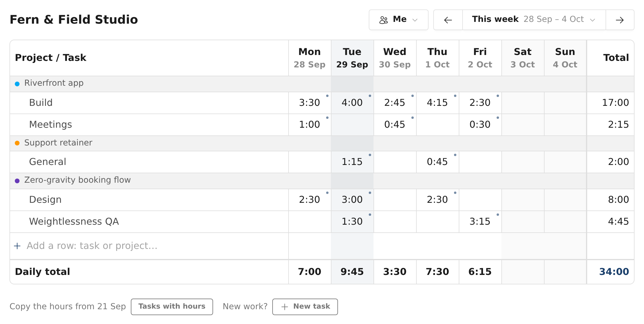Select the Build Monday cell 3:30

pyautogui.click(x=310, y=103)
